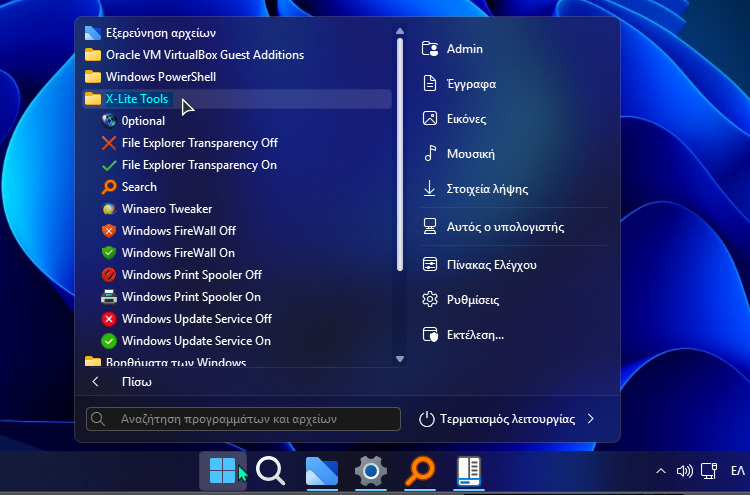750x495 pixels.
Task: Click the green shield FireWall On icon
Action: pyautogui.click(x=109, y=253)
